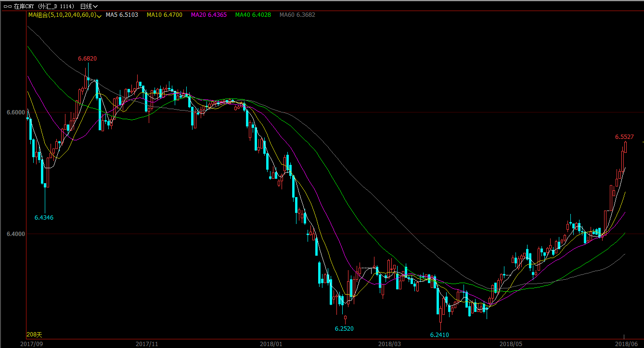Click the 6.6000 price axis label
The image size is (644, 348).
pos(15,112)
